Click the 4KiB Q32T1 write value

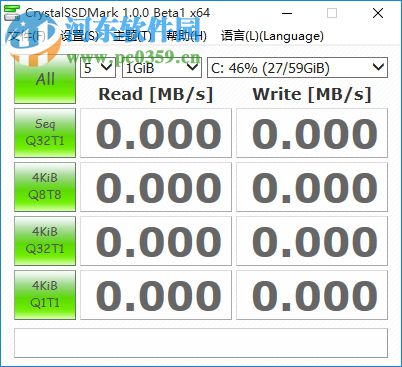pos(312,241)
